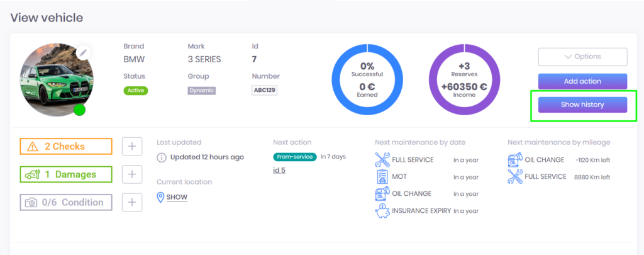Image resolution: width=644 pixels, height=255 pixels.
Task: Add a condition photo with plus button
Action: (x=131, y=202)
